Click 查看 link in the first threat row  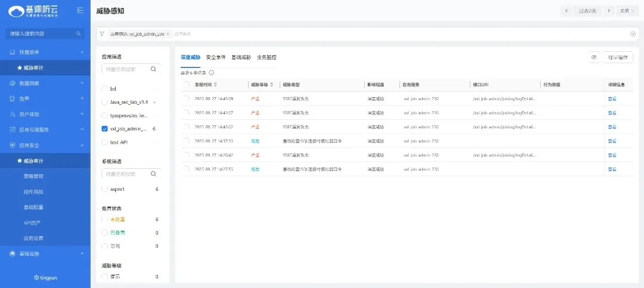(x=612, y=98)
